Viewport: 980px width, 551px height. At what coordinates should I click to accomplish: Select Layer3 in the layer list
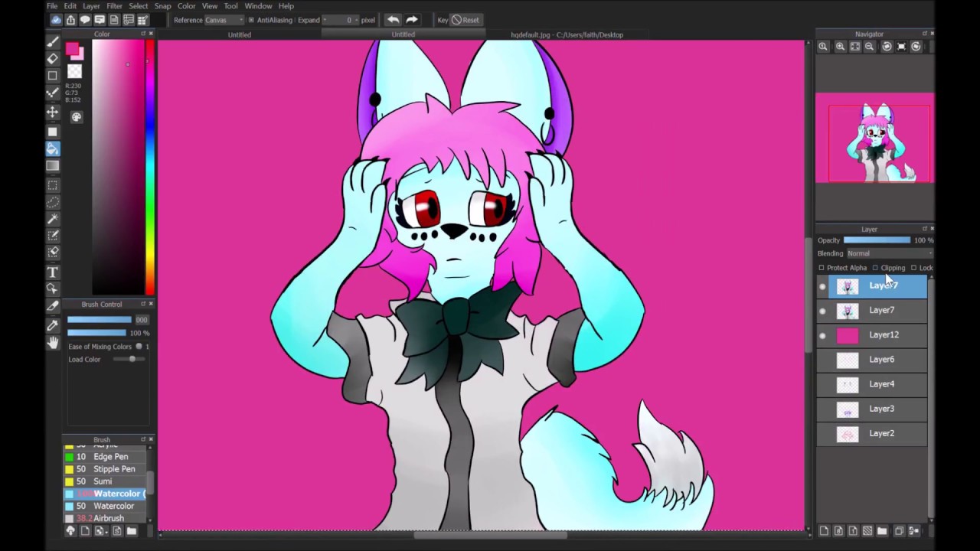872,409
